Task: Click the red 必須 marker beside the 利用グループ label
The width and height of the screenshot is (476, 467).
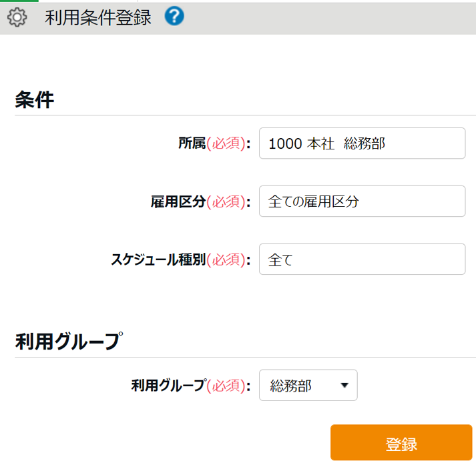Action: [x=227, y=386]
